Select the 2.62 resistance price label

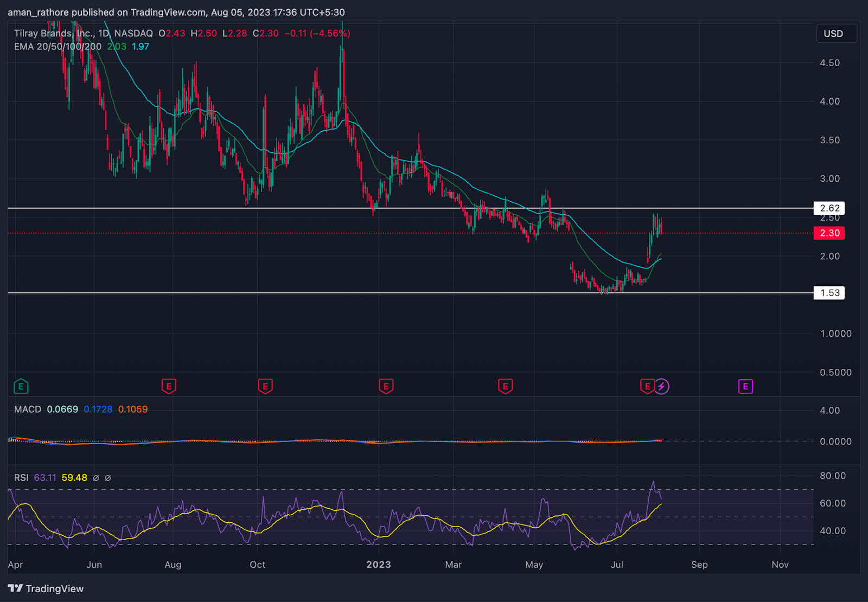tap(829, 208)
